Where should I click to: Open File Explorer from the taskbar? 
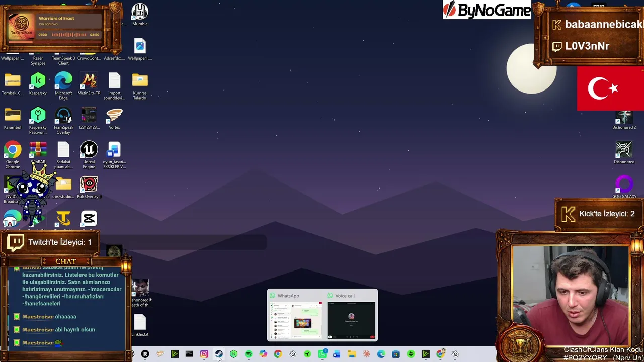coord(352,354)
